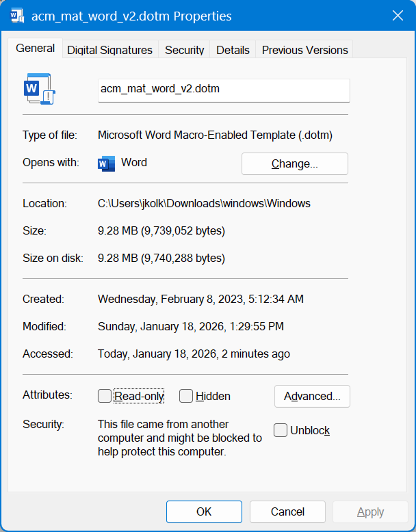Confirm with the OK button
Screen dimensions: 416x532
click(204, 511)
